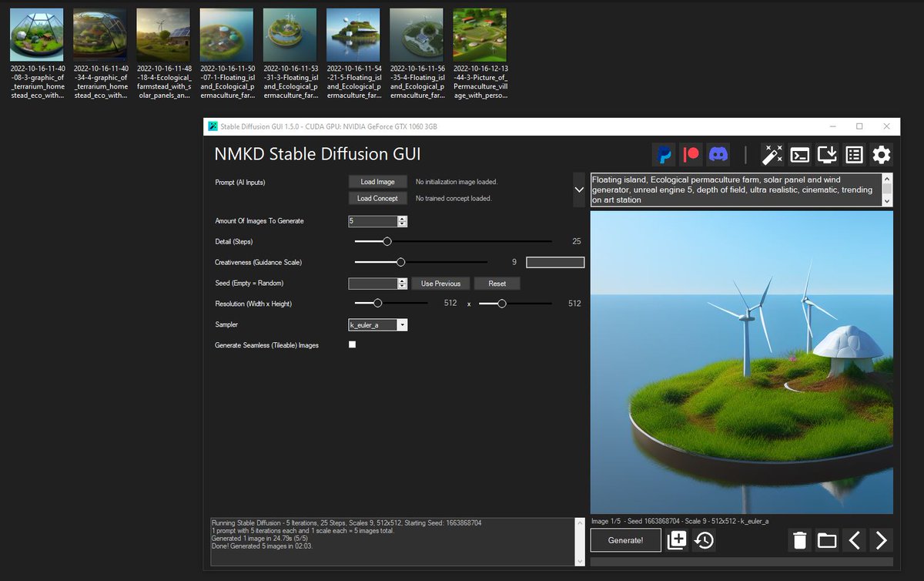
Task: Select file 2022-10-16-11-54-21-5-Floating_island thumbnail
Action: point(353,35)
